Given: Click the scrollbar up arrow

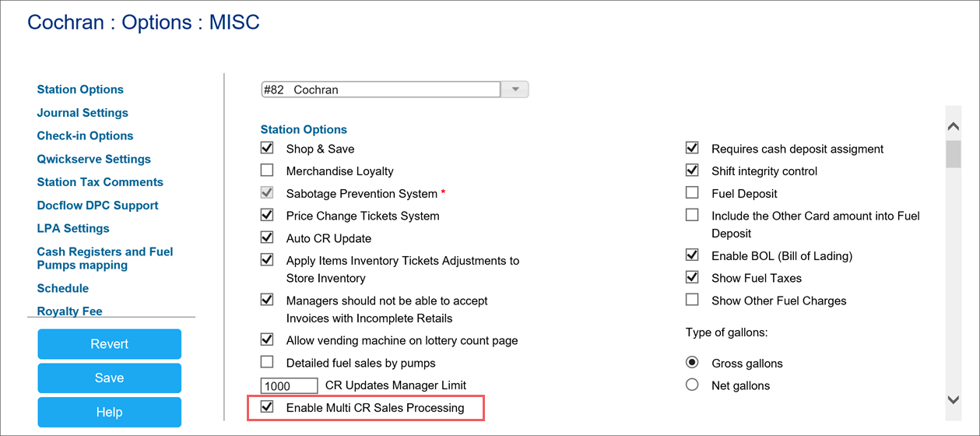Looking at the screenshot, I should click(953, 126).
